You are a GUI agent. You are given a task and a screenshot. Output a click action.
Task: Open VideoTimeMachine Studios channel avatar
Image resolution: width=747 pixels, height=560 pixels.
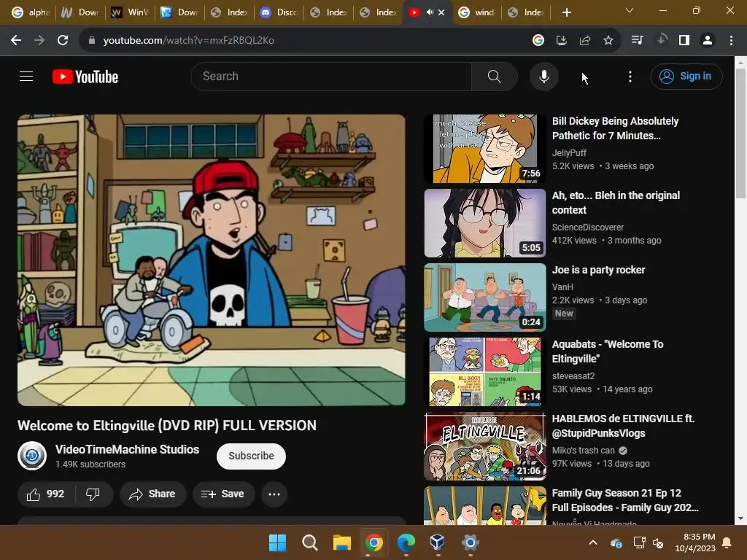[32, 456]
